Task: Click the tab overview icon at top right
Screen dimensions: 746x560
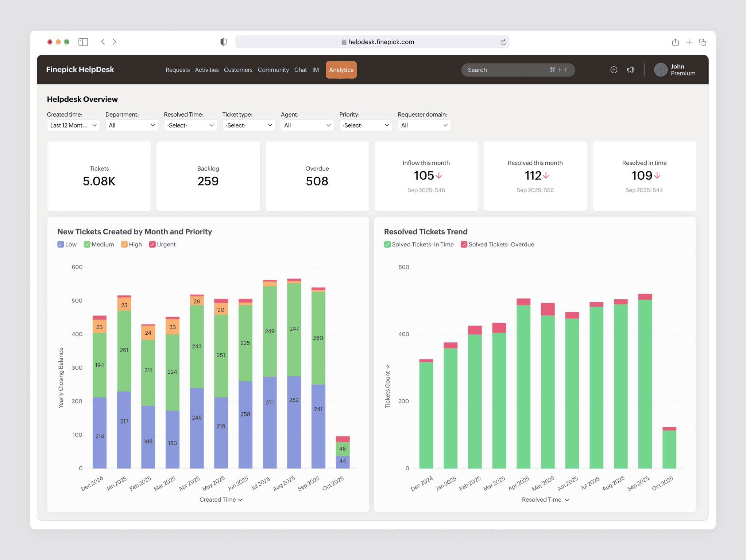Action: point(703,42)
